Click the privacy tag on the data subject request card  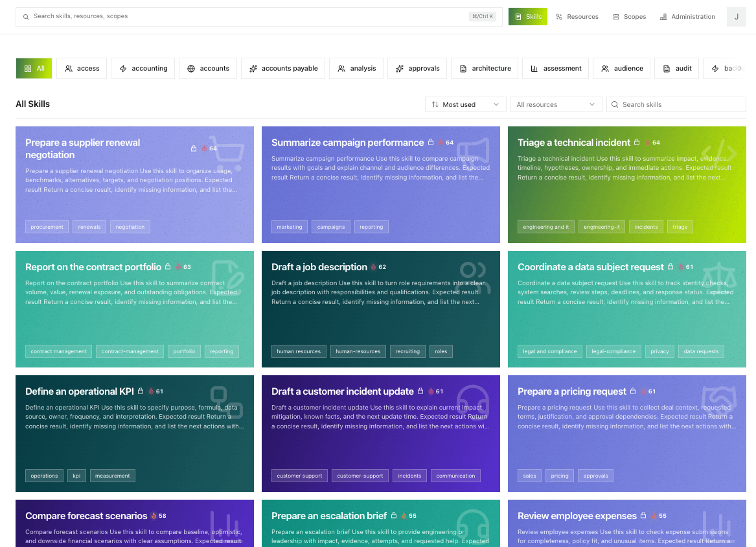pyautogui.click(x=659, y=352)
